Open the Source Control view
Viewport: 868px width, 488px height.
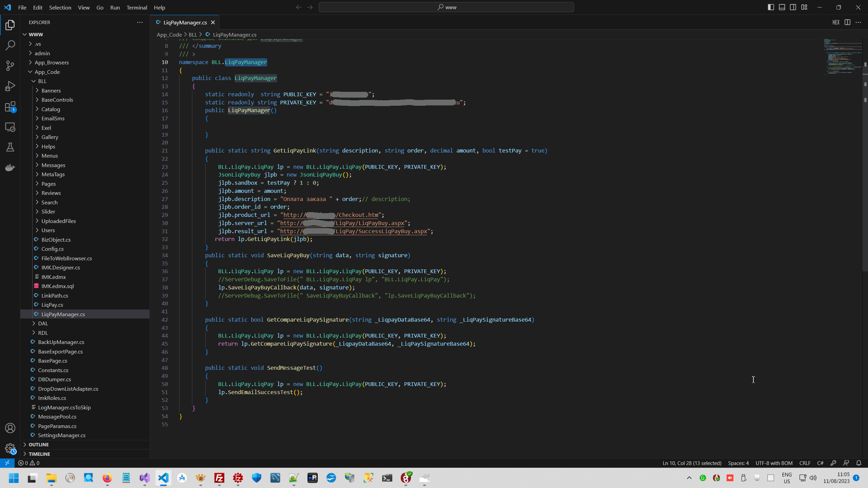(x=10, y=65)
